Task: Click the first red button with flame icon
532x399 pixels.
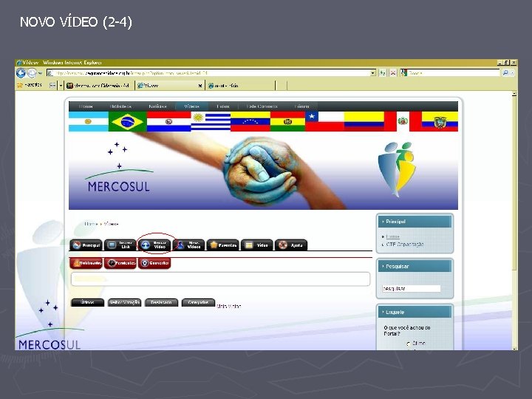Action: pos(86,263)
